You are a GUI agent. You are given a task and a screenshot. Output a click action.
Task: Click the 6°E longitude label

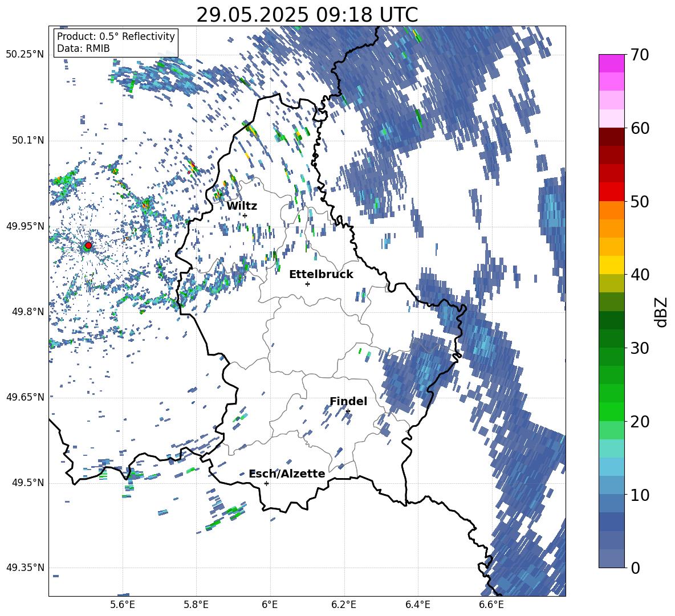pyautogui.click(x=270, y=605)
